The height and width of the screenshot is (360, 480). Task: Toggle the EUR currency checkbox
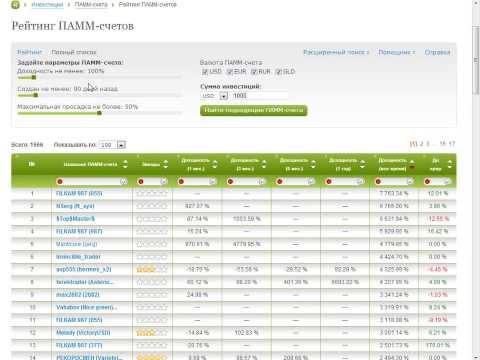[229, 72]
